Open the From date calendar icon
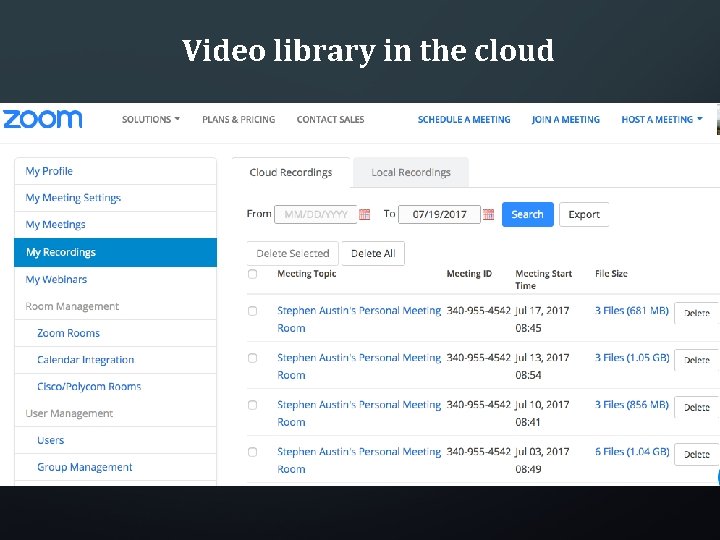 click(x=365, y=214)
